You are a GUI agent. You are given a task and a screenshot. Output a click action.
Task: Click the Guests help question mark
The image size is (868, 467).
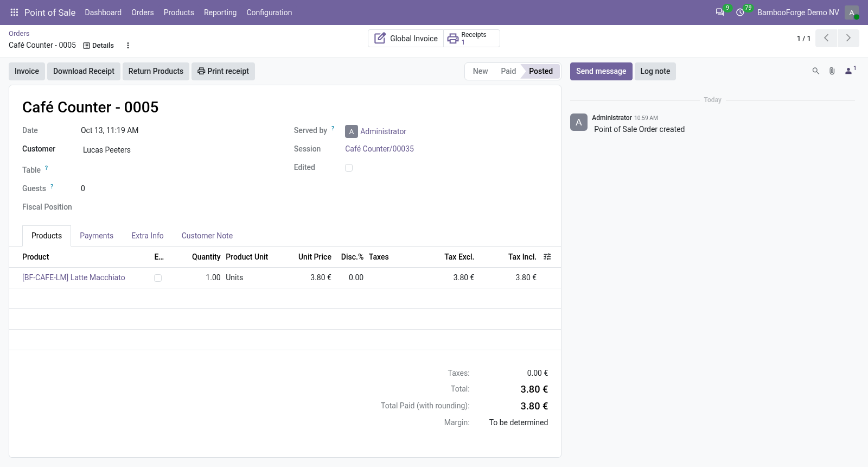pos(52,187)
